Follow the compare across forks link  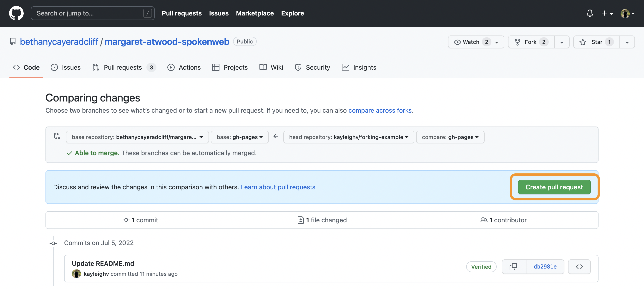click(x=380, y=110)
